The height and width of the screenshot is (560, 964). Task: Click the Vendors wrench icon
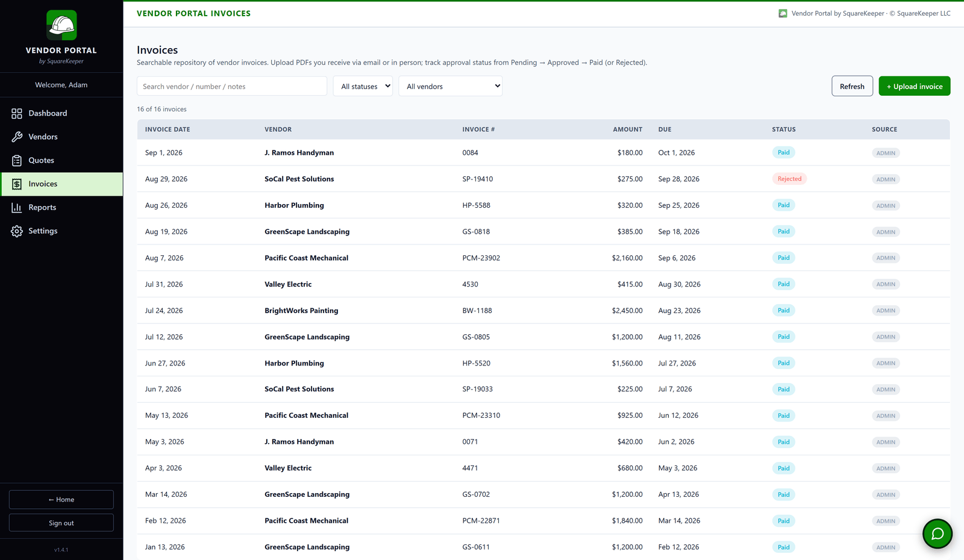click(17, 137)
